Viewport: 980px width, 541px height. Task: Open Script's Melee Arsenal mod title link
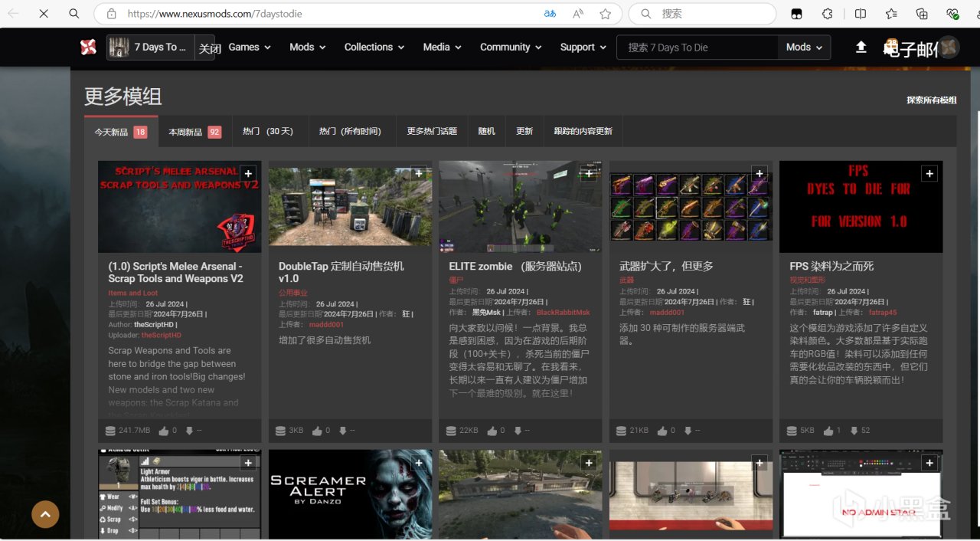[176, 272]
